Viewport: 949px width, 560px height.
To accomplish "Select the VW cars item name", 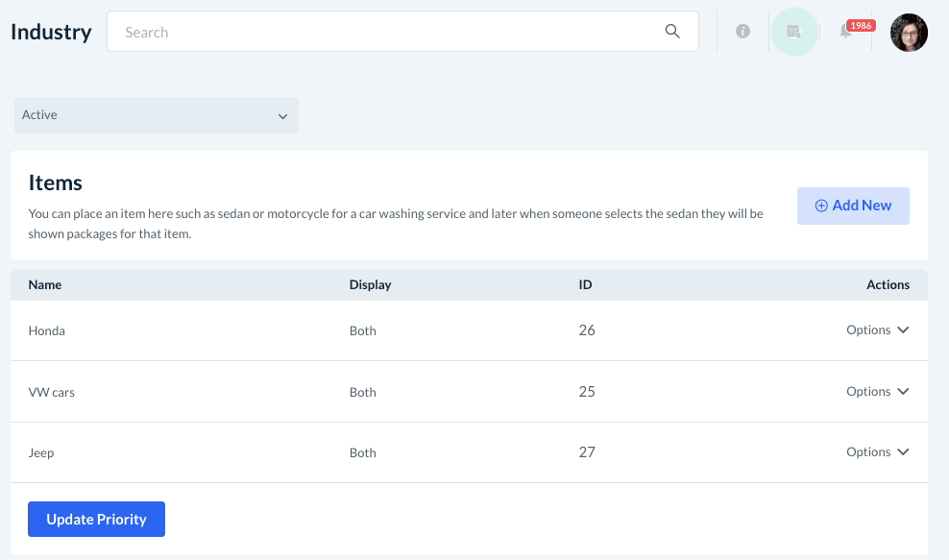I will (x=52, y=393).
